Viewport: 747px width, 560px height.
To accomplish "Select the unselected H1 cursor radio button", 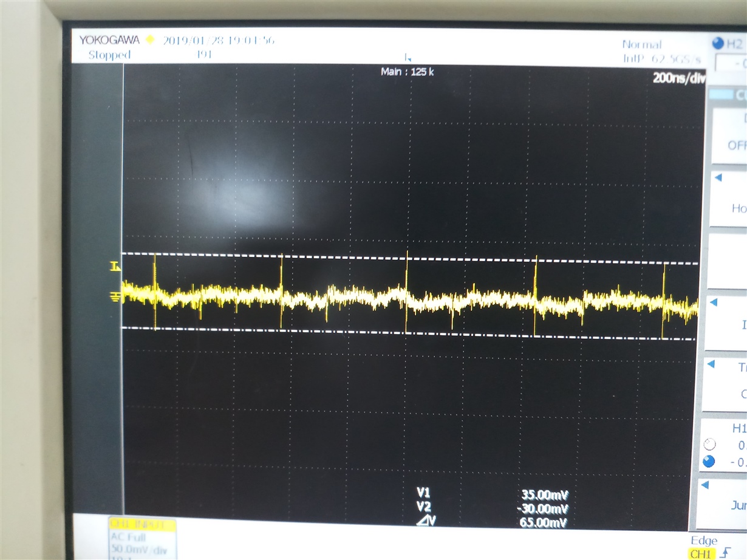I will click(708, 443).
